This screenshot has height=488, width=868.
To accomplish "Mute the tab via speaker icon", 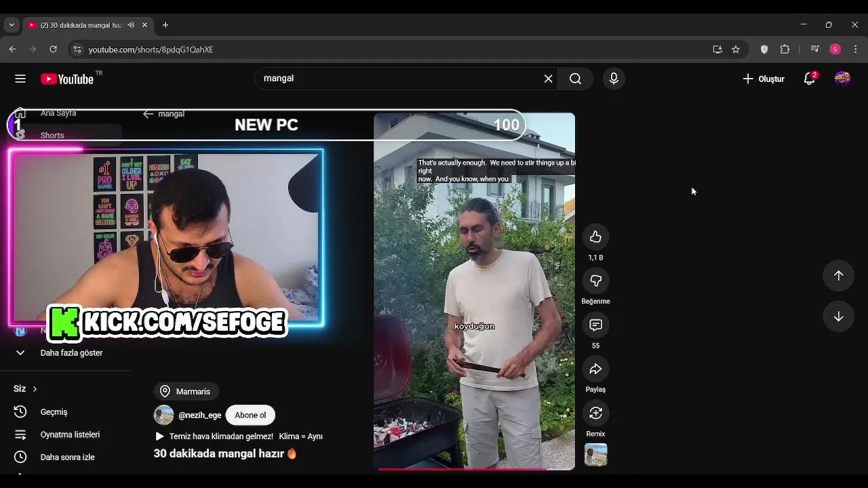I will coord(130,25).
